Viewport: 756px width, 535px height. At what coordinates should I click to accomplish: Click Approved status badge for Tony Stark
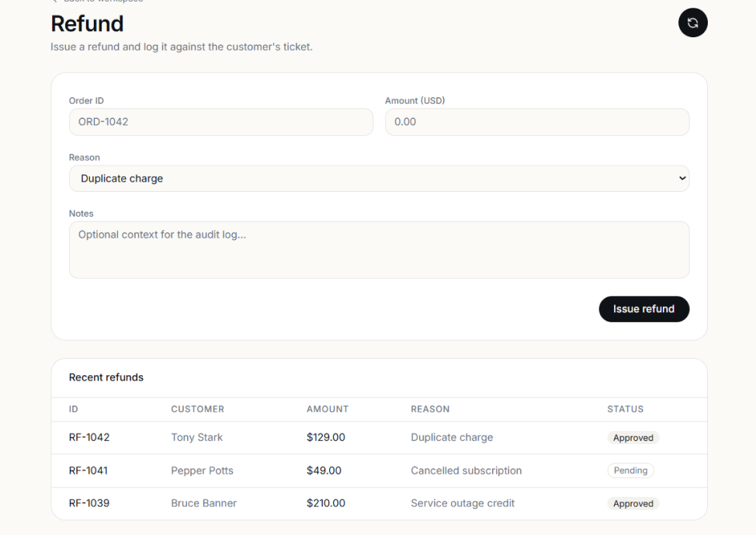tap(633, 438)
